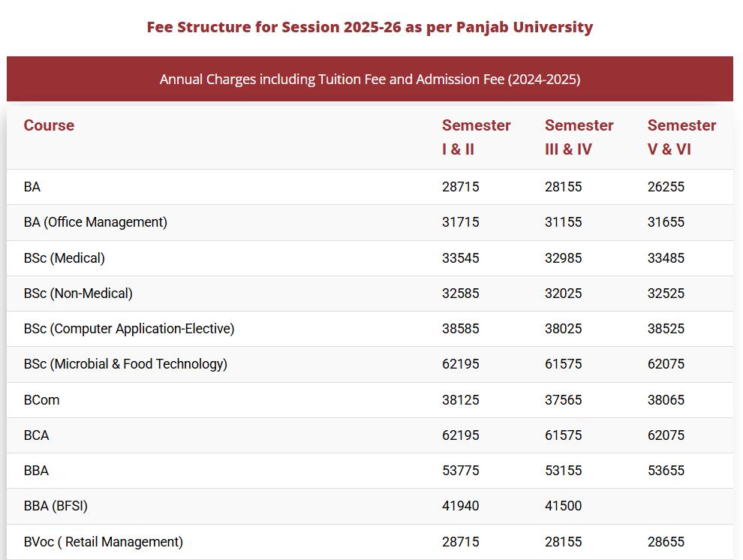
Task: Select BSc (Computer Application-Elective) course name
Action: point(129,329)
